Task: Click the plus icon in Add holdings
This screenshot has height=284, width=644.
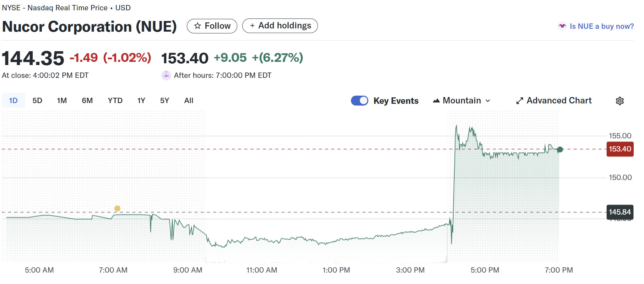Action: 252,26
